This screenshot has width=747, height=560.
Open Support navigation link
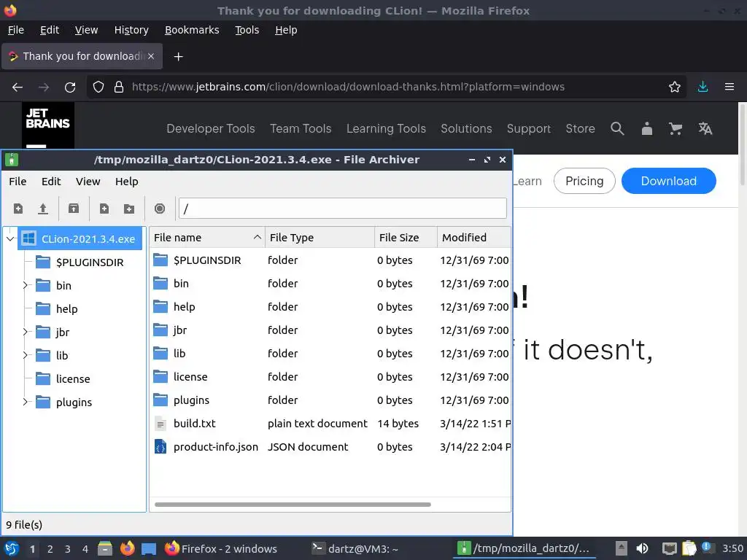529,128
